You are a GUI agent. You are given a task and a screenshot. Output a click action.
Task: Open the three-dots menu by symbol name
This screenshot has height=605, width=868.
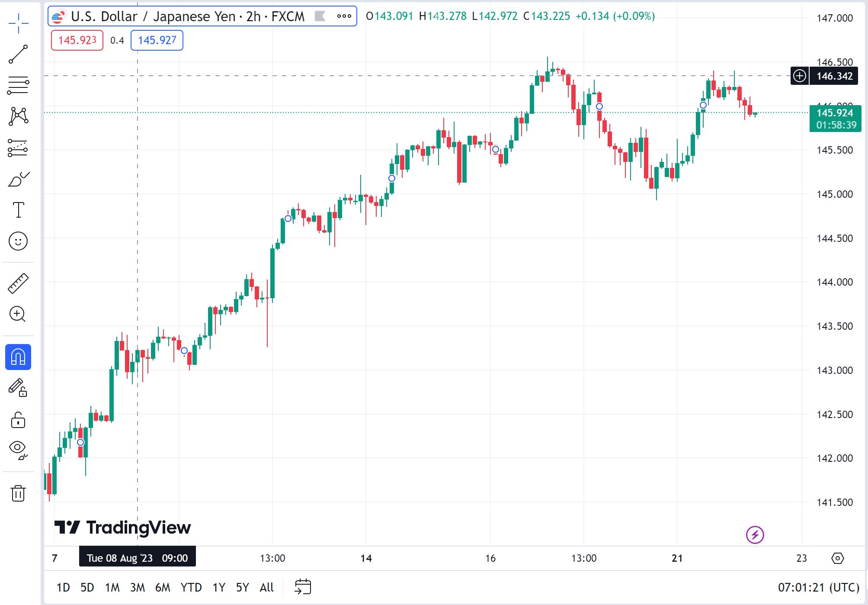pyautogui.click(x=344, y=16)
